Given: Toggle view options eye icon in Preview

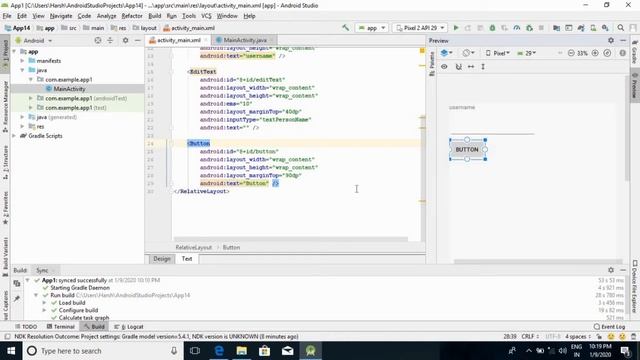Looking at the screenshot, I should [444, 67].
